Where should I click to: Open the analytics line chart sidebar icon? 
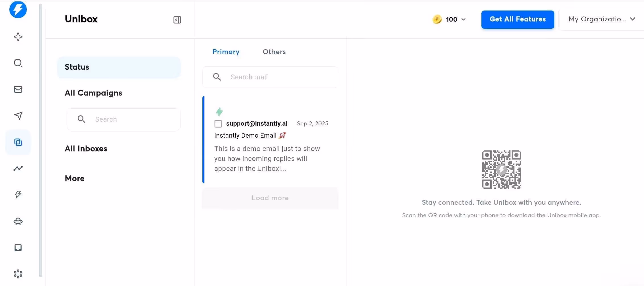[x=18, y=168]
